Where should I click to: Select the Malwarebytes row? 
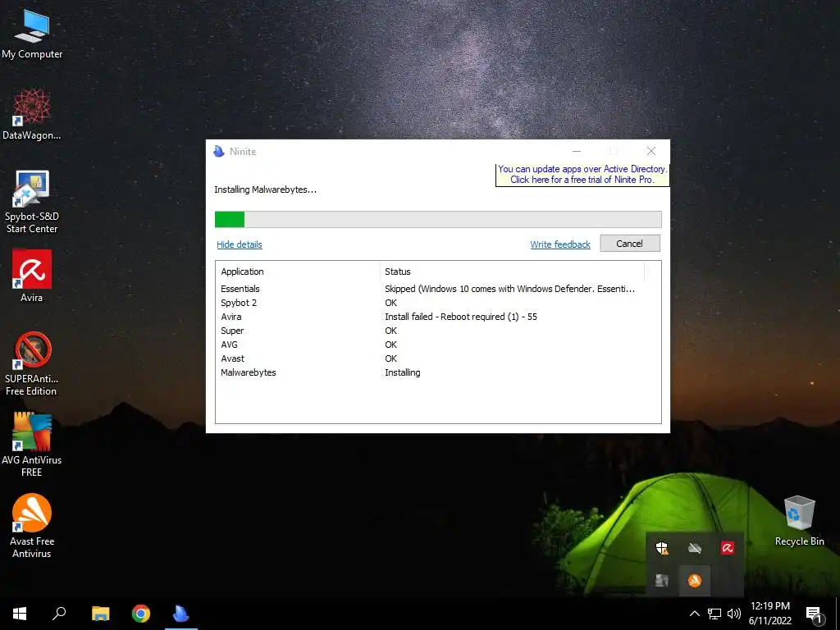click(438, 372)
